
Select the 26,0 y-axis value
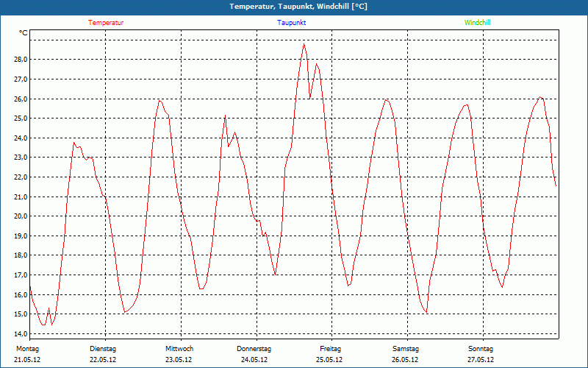click(21, 99)
